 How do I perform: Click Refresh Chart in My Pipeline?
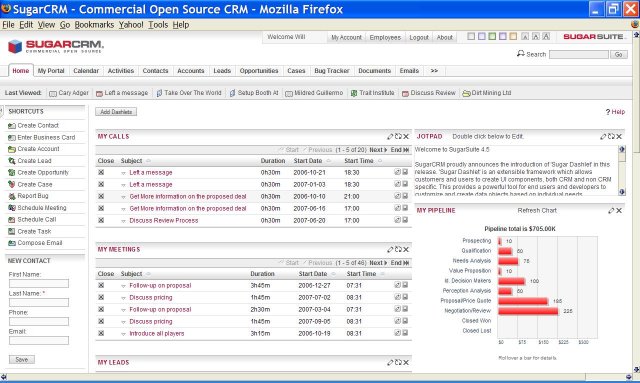(x=537, y=211)
